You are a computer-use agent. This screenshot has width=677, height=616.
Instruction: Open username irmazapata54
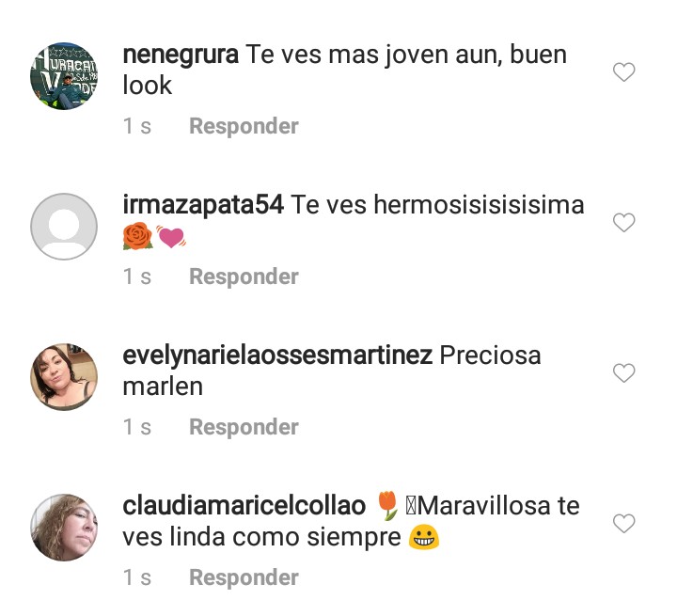coord(203,205)
